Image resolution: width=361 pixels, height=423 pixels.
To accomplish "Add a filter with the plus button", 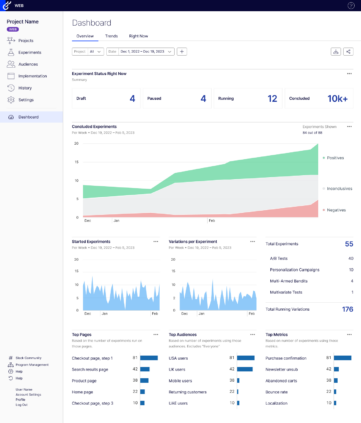I will coord(182,52).
